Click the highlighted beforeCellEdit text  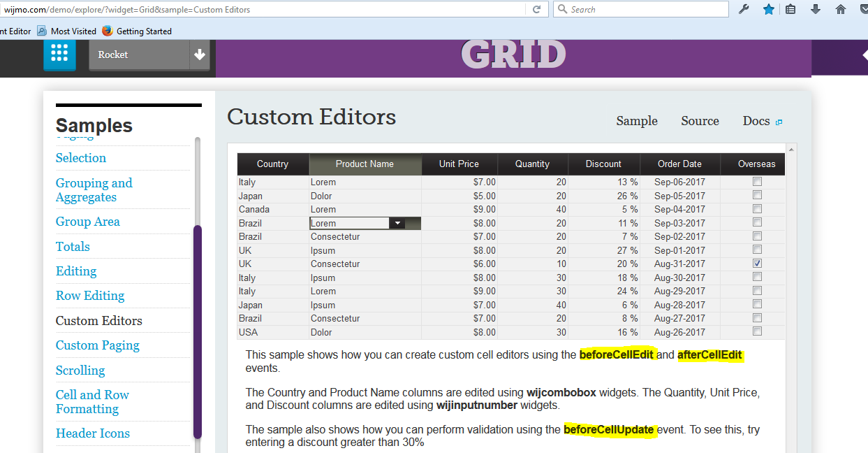click(x=617, y=354)
